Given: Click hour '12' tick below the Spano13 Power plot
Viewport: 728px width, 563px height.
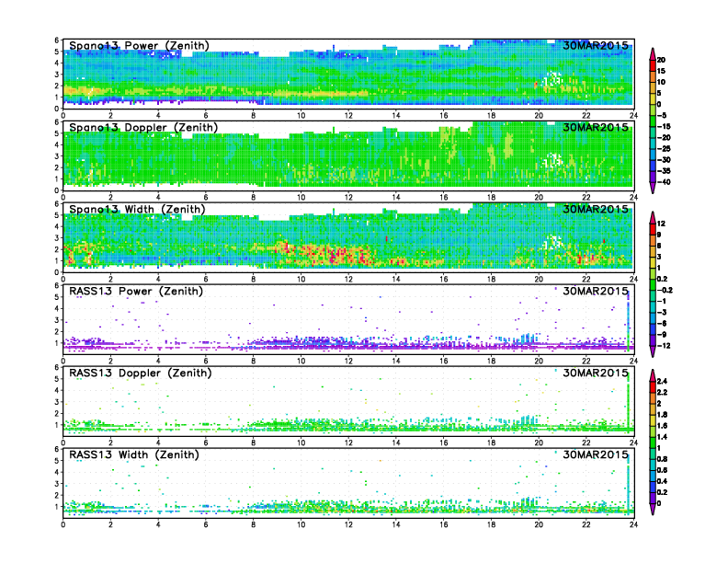Looking at the screenshot, I should coord(348,116).
